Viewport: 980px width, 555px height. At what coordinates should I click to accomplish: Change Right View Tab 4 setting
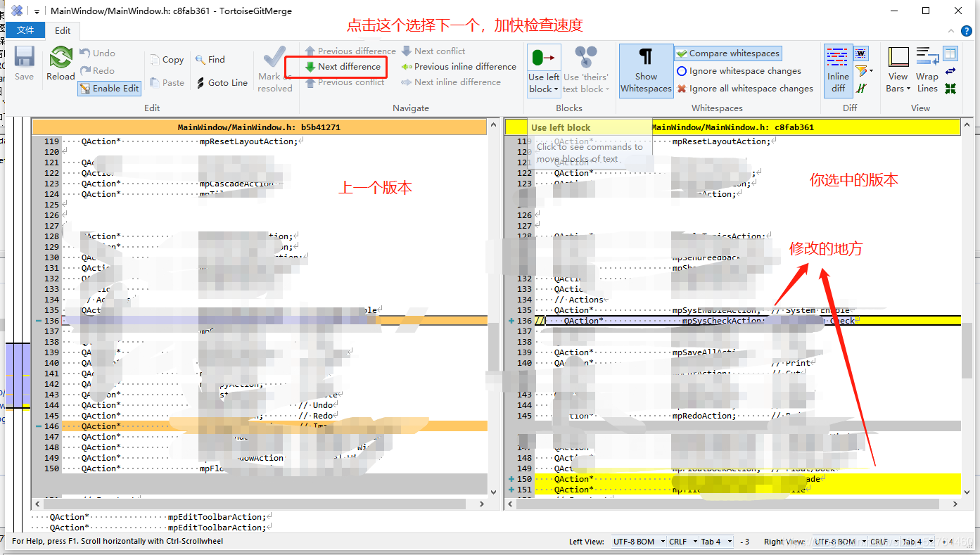(x=917, y=542)
